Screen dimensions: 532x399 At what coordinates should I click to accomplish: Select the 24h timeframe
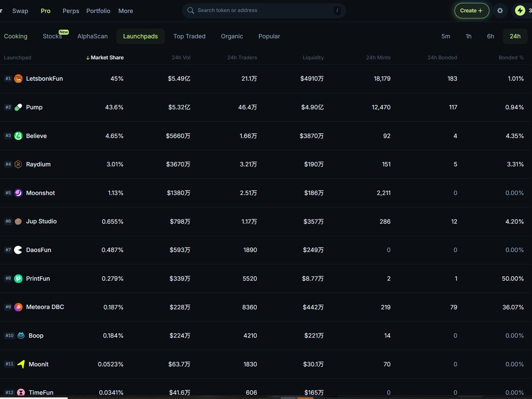click(x=515, y=36)
